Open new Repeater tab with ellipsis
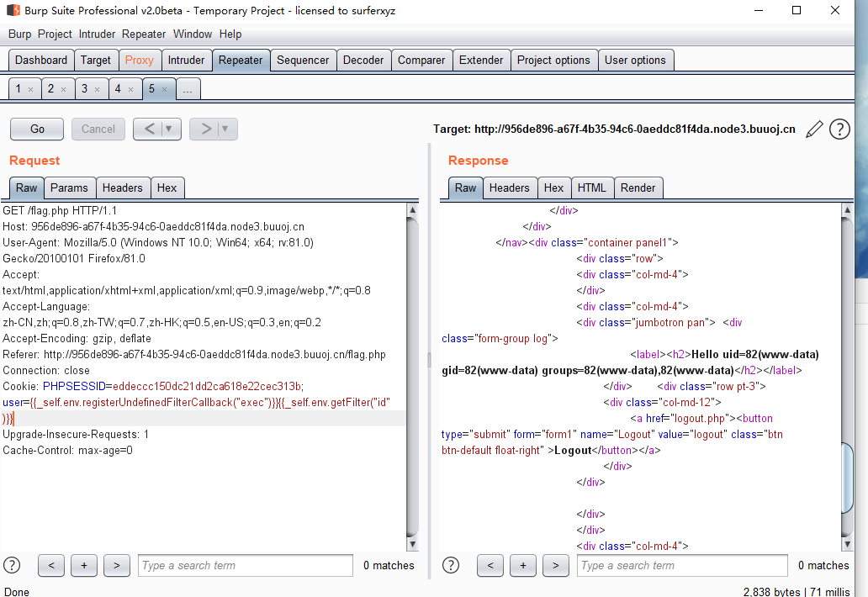The height and width of the screenshot is (597, 868). pyautogui.click(x=188, y=89)
